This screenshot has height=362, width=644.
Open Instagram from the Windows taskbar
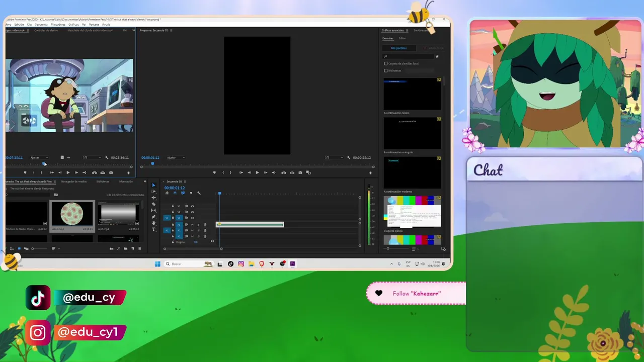(241, 264)
